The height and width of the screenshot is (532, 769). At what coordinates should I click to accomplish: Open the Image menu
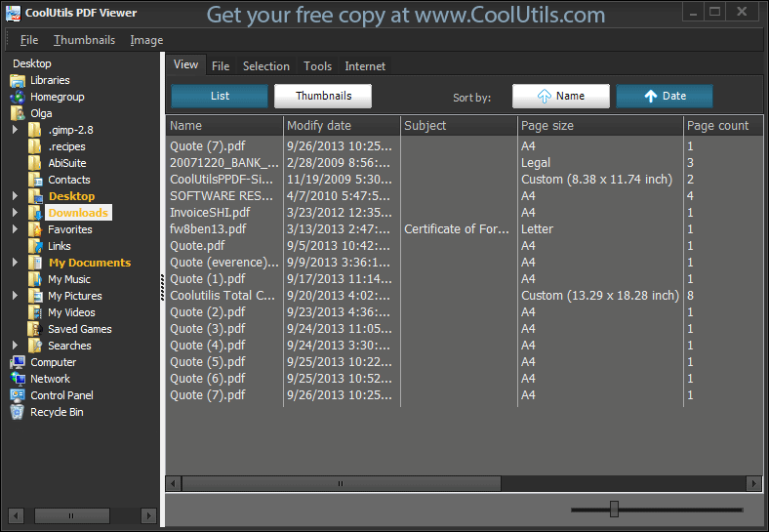click(x=146, y=40)
